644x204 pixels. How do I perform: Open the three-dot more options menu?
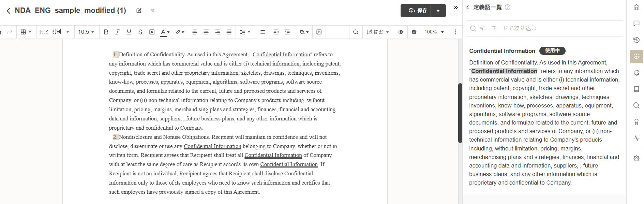(455, 32)
